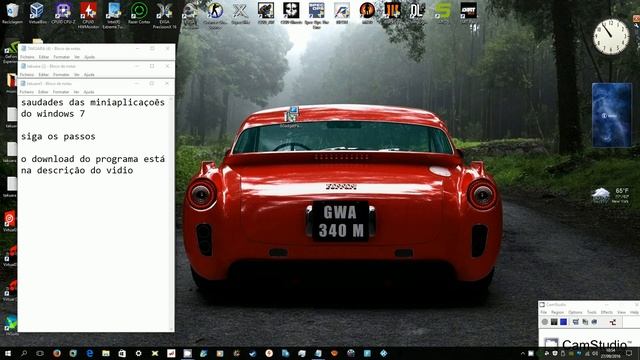This screenshot has height=360, width=640.
Task: Click the line 'na descrição do vidio'
Action: pos(77,170)
